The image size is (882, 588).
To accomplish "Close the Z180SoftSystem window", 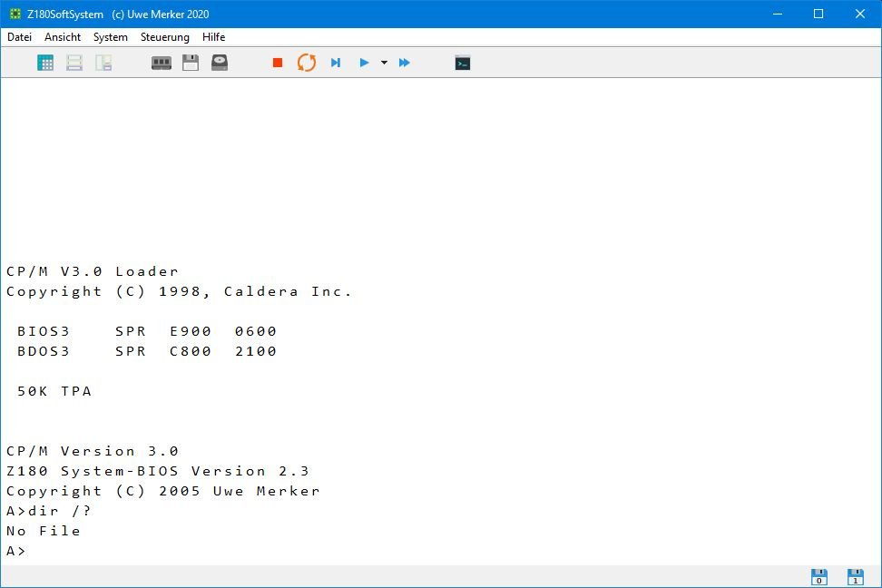I will (x=860, y=14).
